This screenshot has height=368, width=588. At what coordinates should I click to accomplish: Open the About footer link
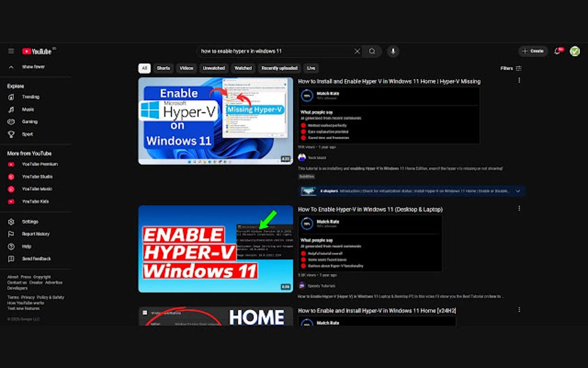[13, 277]
